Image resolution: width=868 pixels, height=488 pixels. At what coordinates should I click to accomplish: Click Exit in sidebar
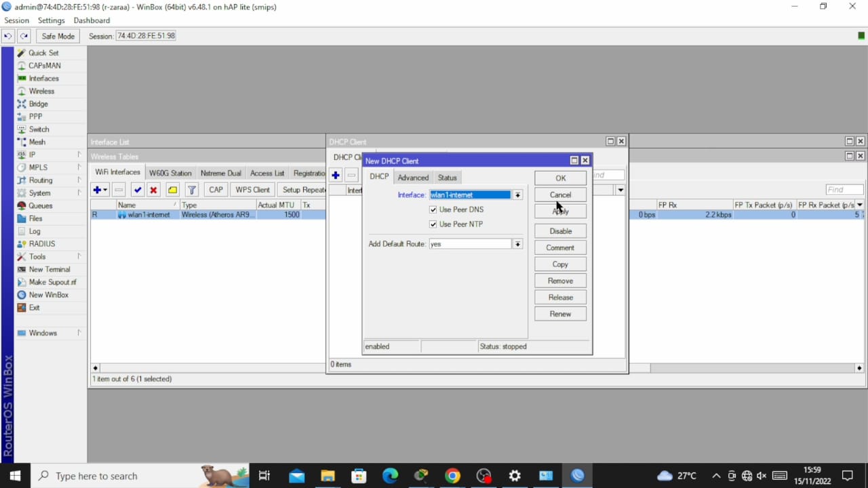point(34,308)
